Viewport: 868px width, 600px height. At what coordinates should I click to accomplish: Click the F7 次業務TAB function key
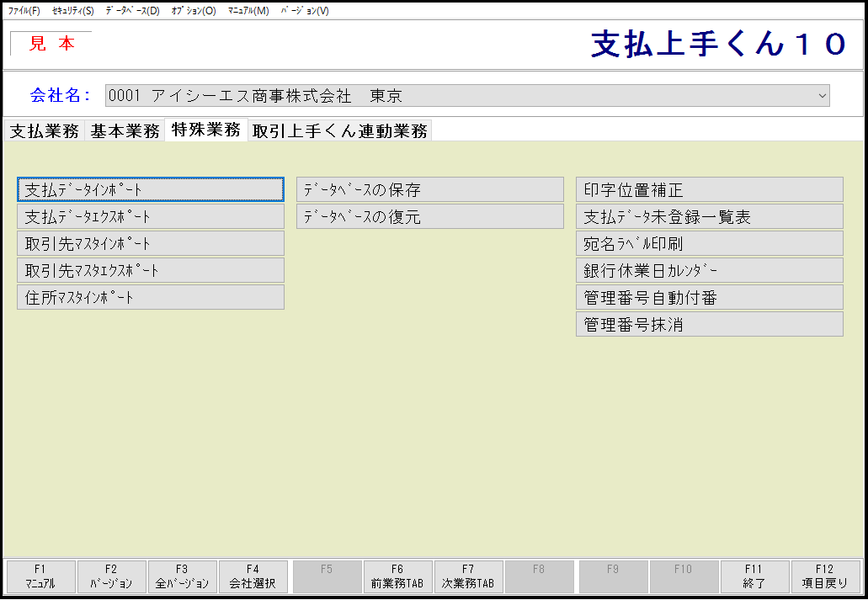point(469,576)
